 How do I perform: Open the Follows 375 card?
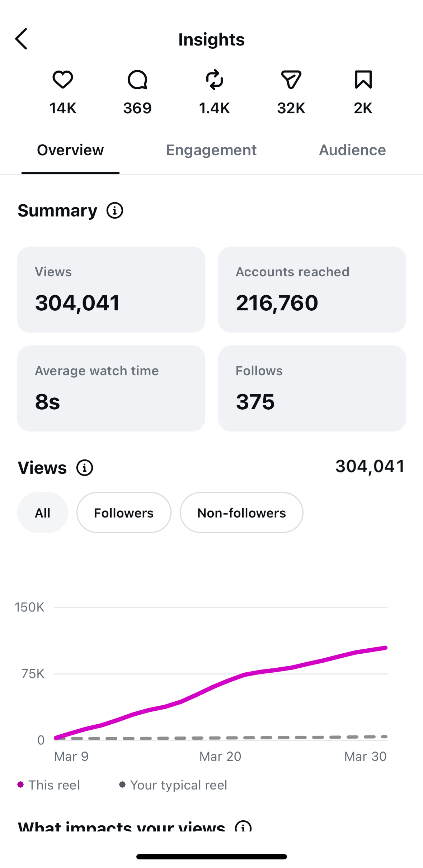coord(312,388)
